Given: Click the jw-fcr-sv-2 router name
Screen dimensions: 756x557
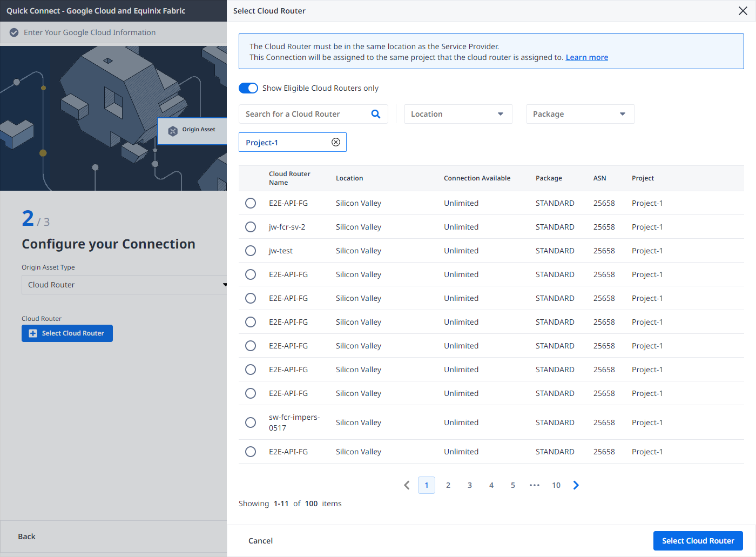Looking at the screenshot, I should tap(287, 227).
